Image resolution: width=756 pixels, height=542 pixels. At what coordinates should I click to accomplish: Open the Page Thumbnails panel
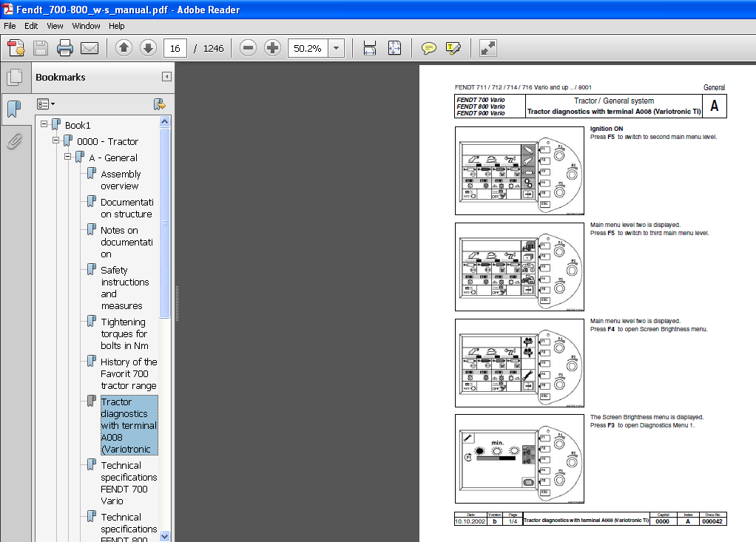[x=15, y=77]
